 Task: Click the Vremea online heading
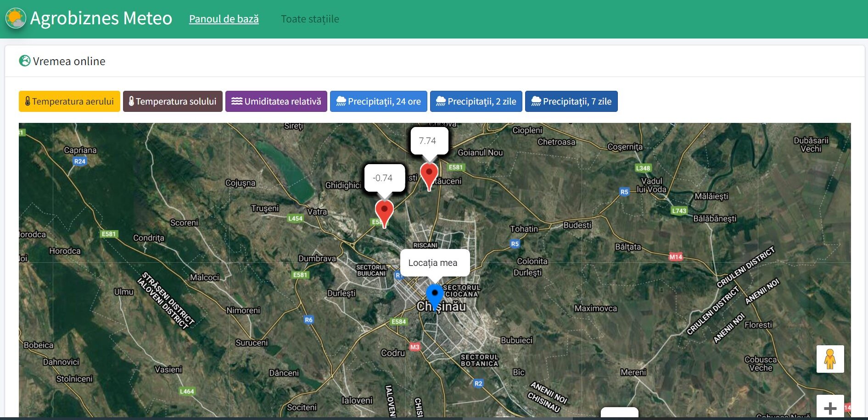69,61
